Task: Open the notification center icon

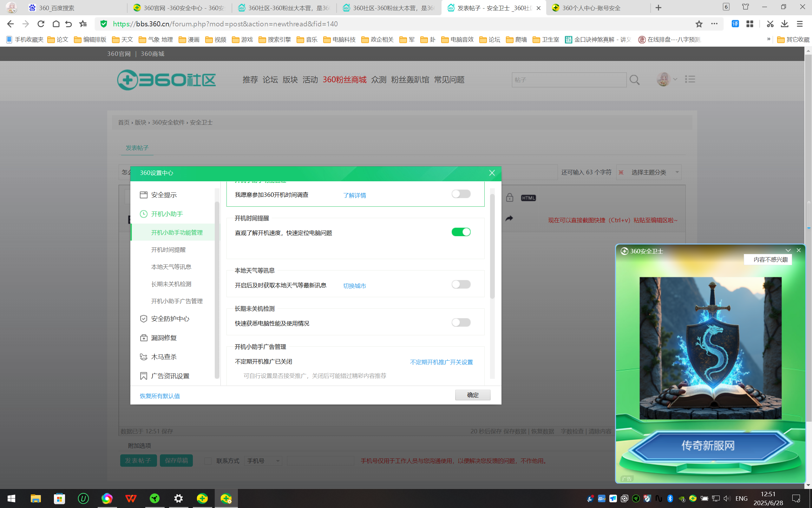Action: tap(796, 498)
